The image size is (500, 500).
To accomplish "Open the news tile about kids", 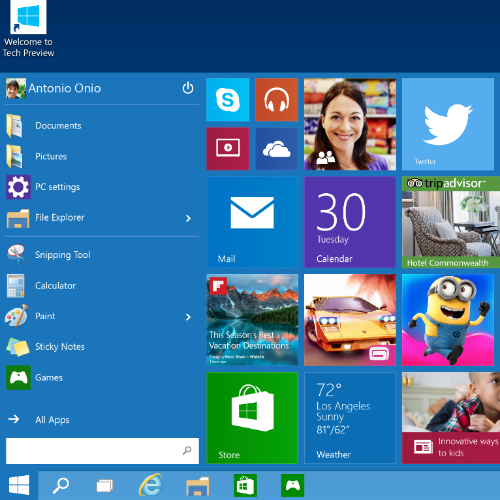I will [451, 418].
